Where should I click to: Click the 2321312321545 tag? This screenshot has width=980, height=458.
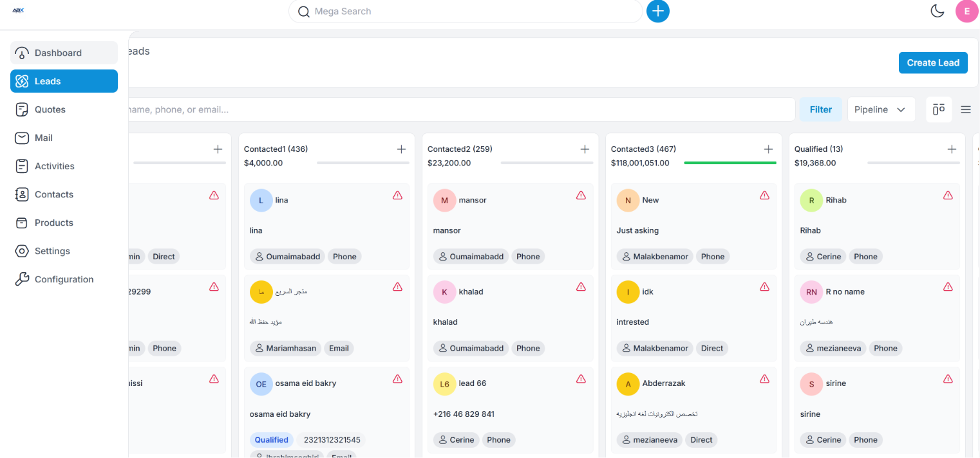coord(332,440)
